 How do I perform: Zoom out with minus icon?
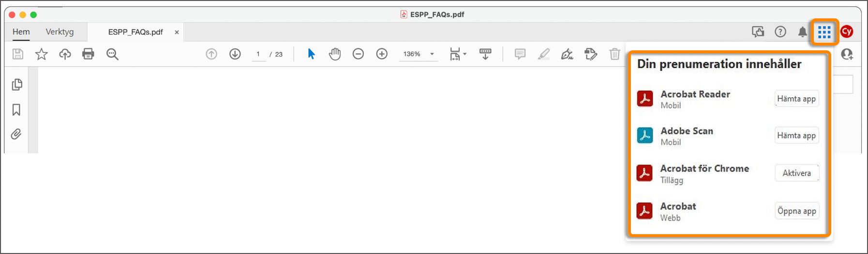pos(358,54)
